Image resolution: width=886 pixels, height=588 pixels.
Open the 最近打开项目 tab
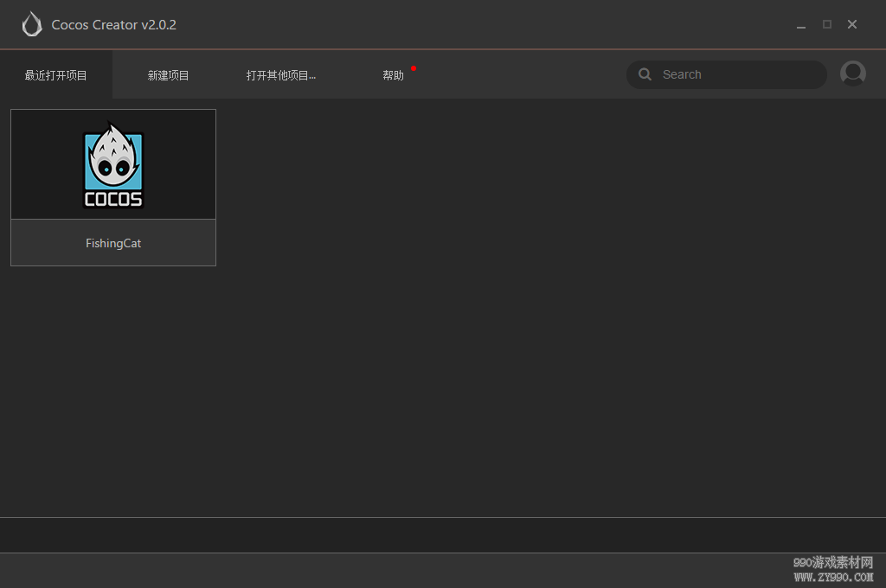pos(56,75)
